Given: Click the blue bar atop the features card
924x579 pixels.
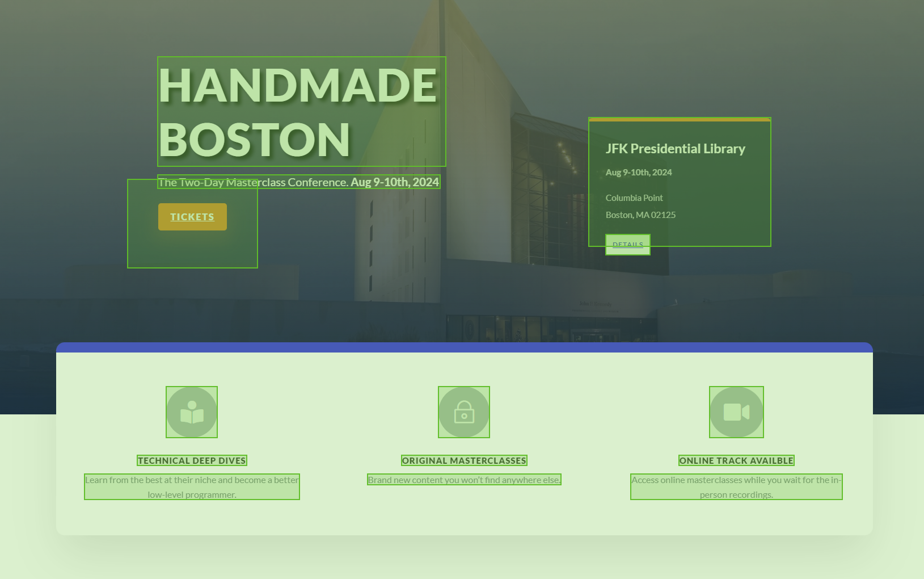Looking at the screenshot, I should click(464, 347).
